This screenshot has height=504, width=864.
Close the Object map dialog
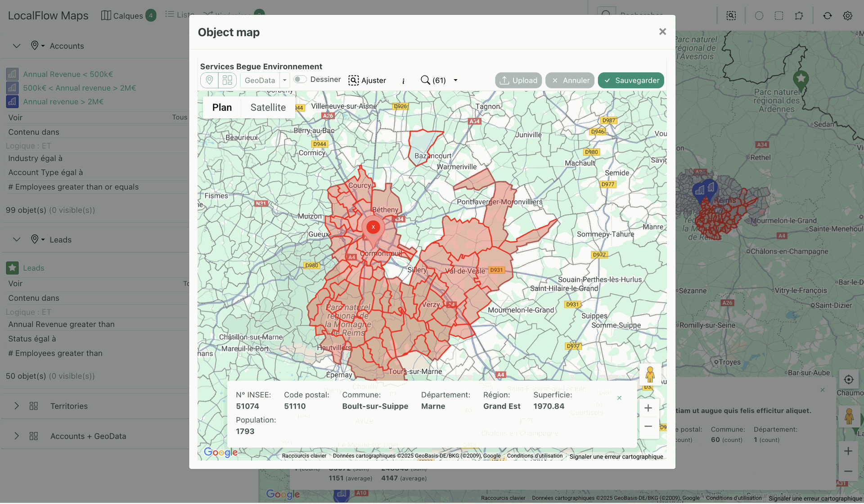click(662, 31)
